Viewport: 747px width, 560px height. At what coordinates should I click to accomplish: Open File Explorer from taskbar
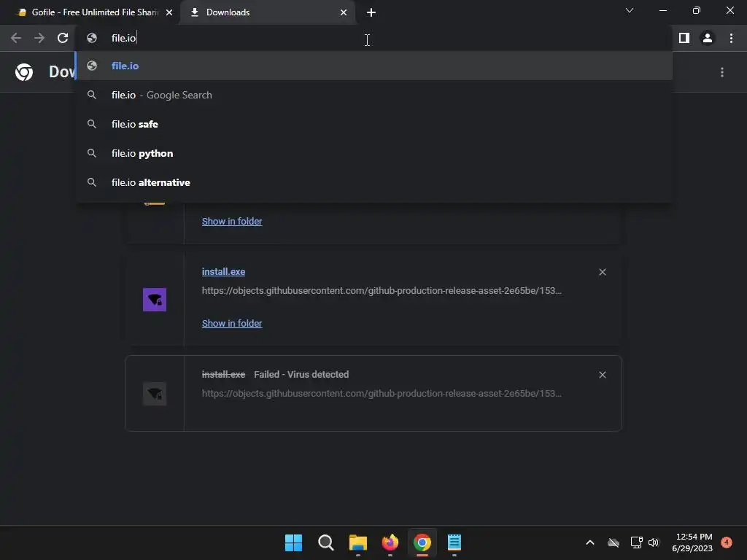[x=357, y=542]
